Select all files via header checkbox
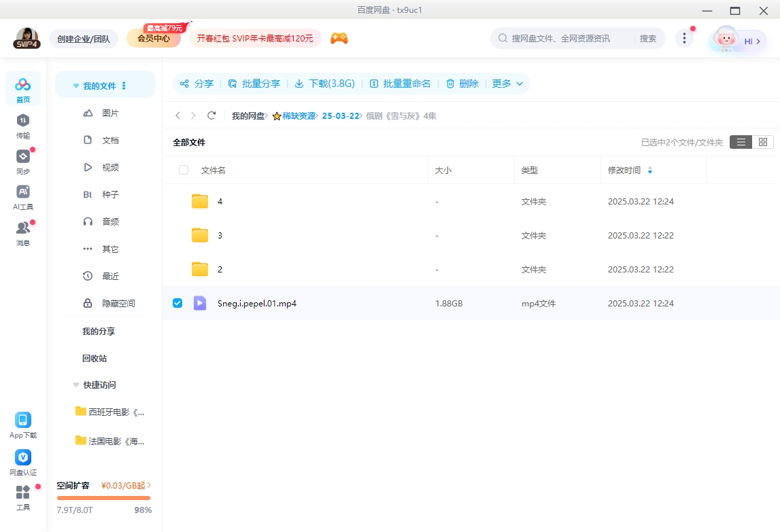This screenshot has height=532, width=780. 183,170
